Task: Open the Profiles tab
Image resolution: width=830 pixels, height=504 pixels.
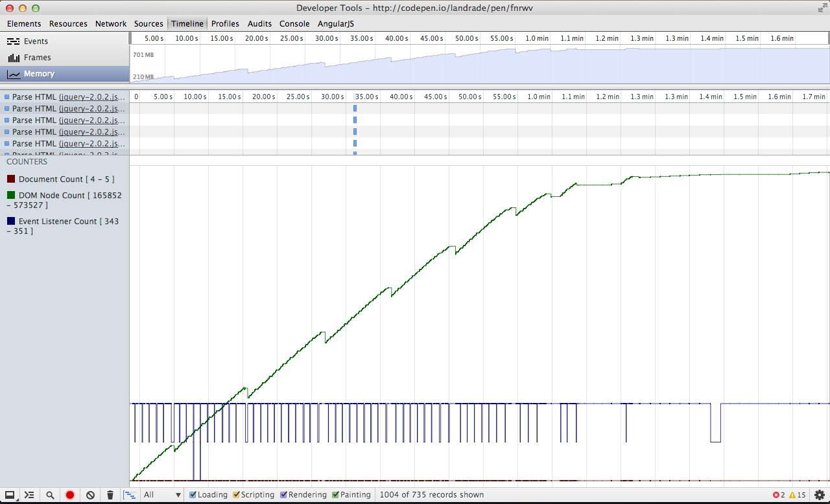Action: (x=225, y=23)
